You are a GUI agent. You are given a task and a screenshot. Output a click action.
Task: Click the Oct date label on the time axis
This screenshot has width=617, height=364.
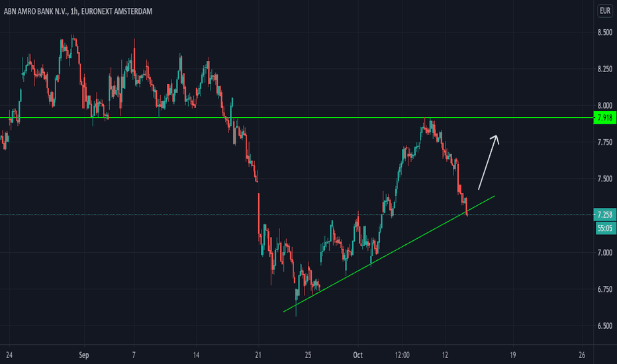pos(357,355)
